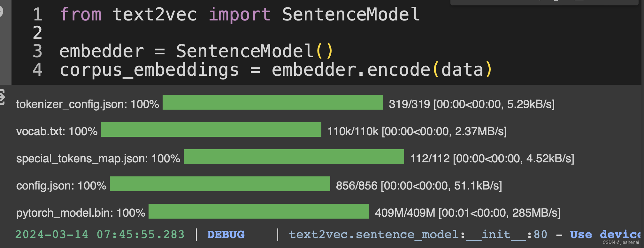The height and width of the screenshot is (248, 644).
Task: Click the pytorch_model.bin progress bar
Action: (x=259, y=211)
